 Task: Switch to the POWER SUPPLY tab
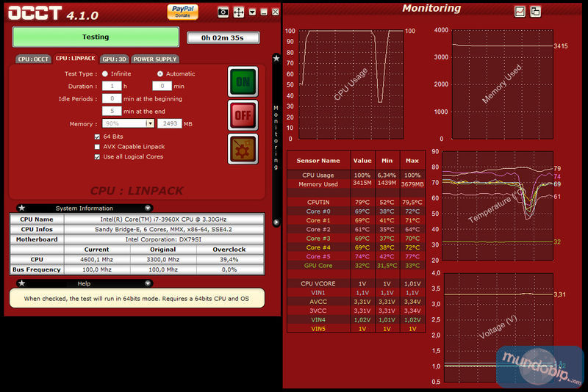pyautogui.click(x=155, y=59)
